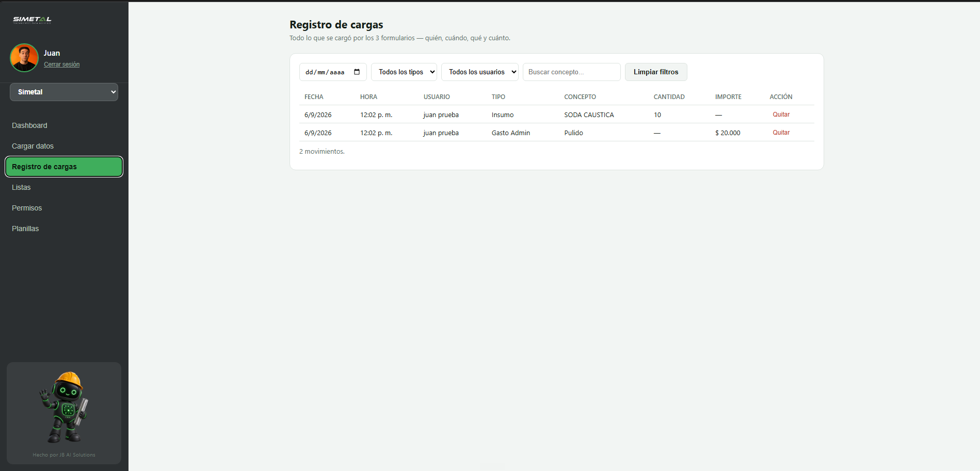Click the Pulido concept cell
Viewport: 980px width, 471px height.
click(573, 133)
